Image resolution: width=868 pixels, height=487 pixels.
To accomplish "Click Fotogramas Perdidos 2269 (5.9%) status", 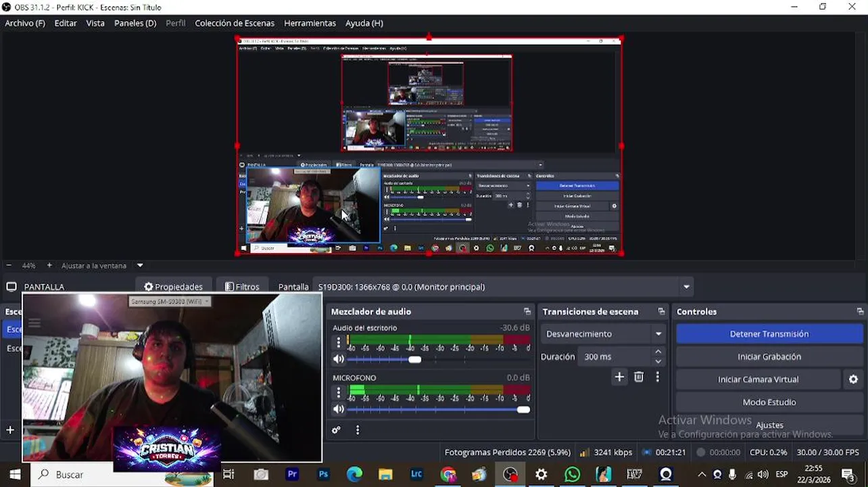I will point(507,452).
